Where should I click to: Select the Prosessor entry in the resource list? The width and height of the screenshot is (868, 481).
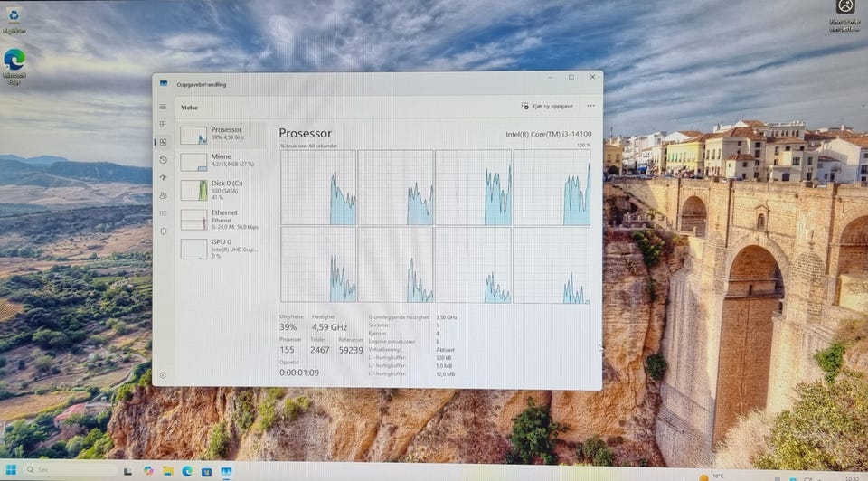pyautogui.click(x=222, y=135)
